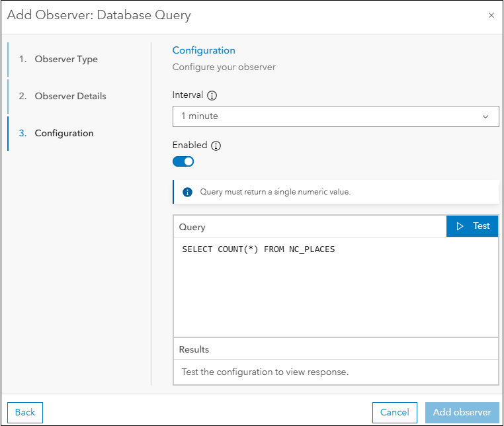Turn off the Enabled switch
504x426 pixels.
[x=183, y=161]
